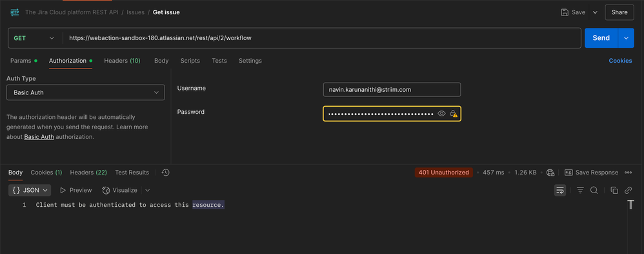Click the Save button label
The height and width of the screenshot is (254, 644).
[x=578, y=12]
